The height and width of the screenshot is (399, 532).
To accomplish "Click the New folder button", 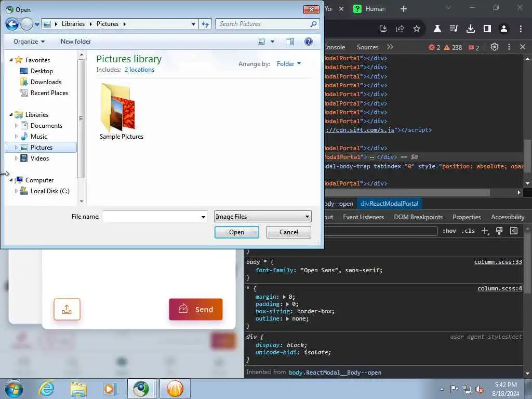I will (76, 42).
